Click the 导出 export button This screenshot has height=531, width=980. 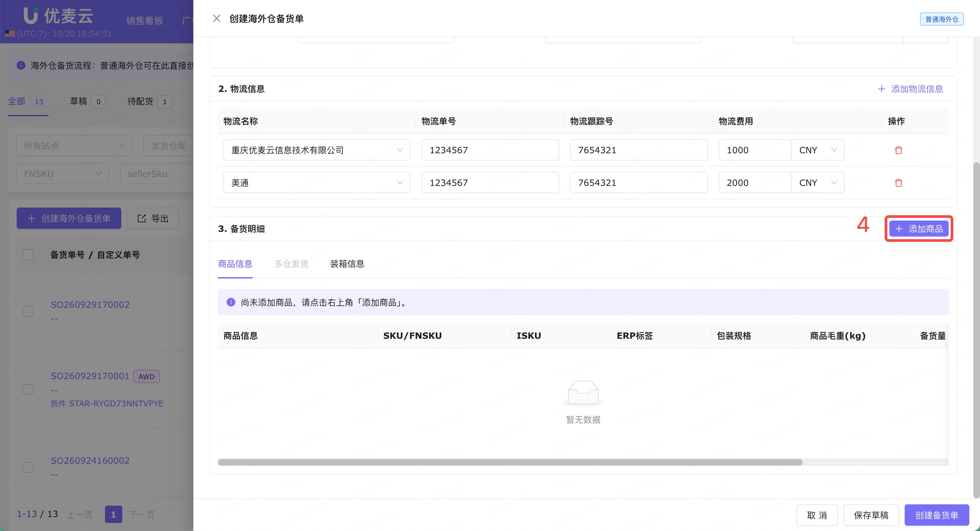pos(153,218)
